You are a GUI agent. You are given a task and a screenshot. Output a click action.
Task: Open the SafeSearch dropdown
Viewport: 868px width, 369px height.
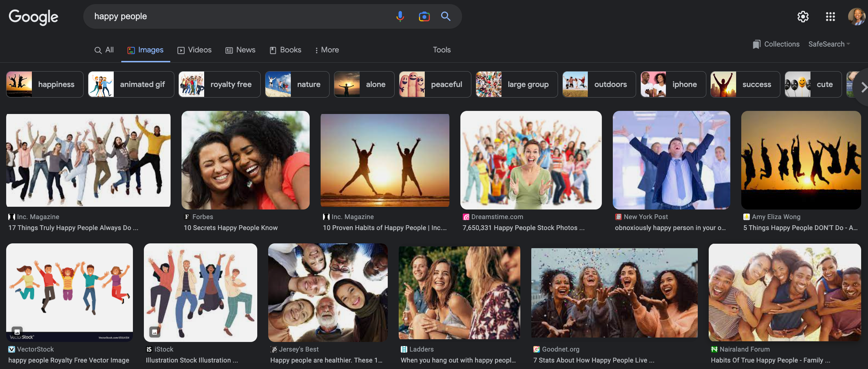[x=829, y=44]
